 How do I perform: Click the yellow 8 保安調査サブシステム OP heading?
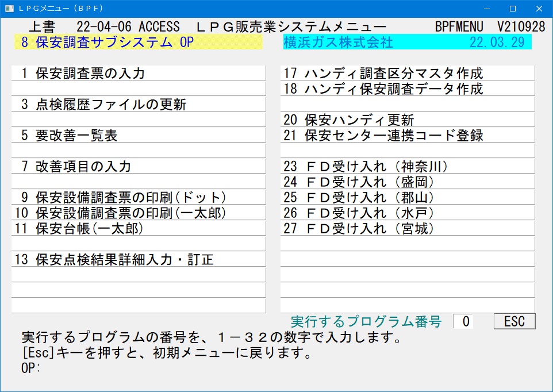(139, 42)
